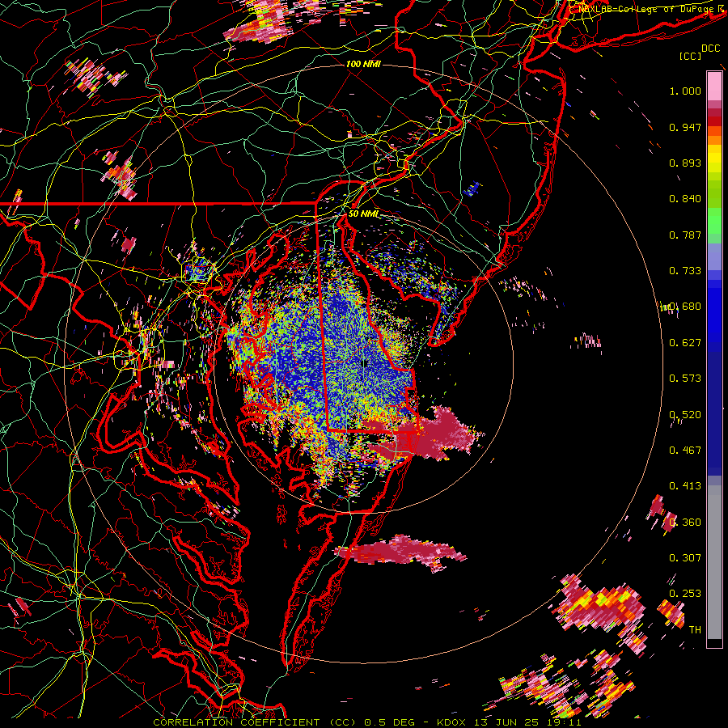This screenshot has width=728, height=728.
Task: Click the CORRELATION COEFFICIENT (CC) caption text
Action: [x=255, y=722]
